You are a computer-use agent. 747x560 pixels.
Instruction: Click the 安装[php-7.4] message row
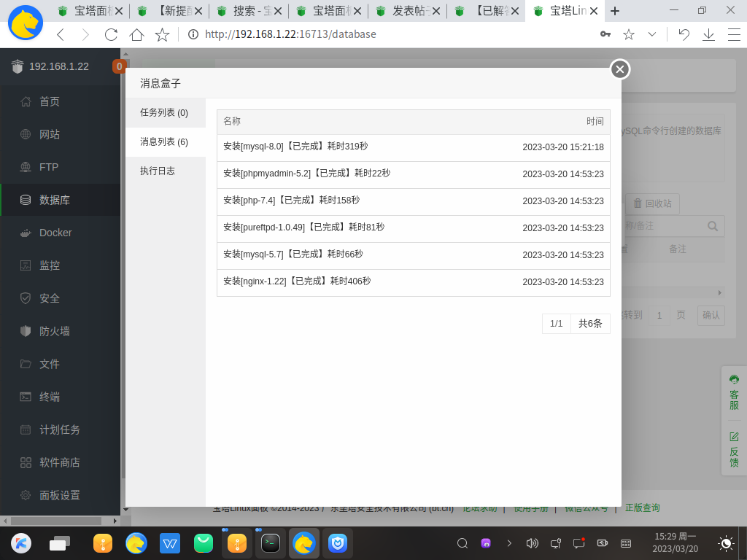[x=414, y=201]
